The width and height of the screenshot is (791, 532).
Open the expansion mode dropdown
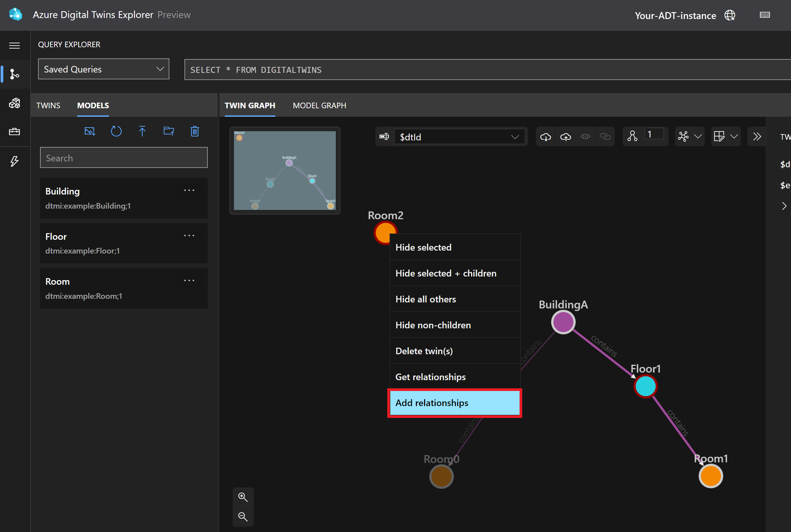[x=690, y=136]
